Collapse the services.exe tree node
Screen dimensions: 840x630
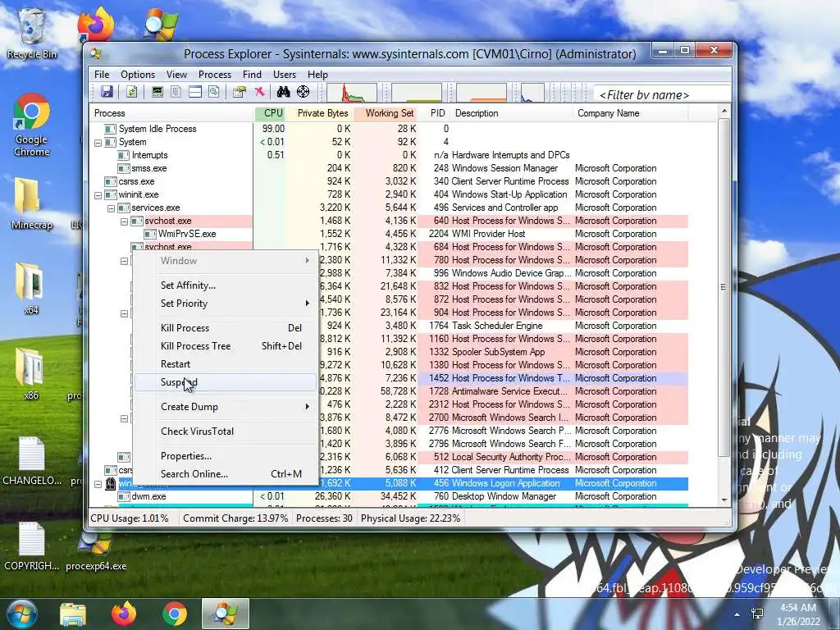(x=111, y=208)
